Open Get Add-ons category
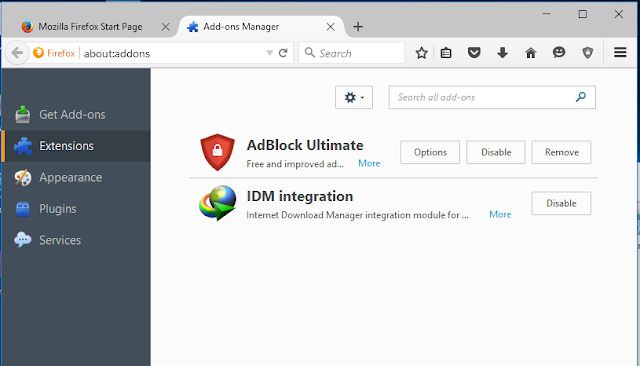Viewport: 640px width, 366px height. click(x=76, y=115)
